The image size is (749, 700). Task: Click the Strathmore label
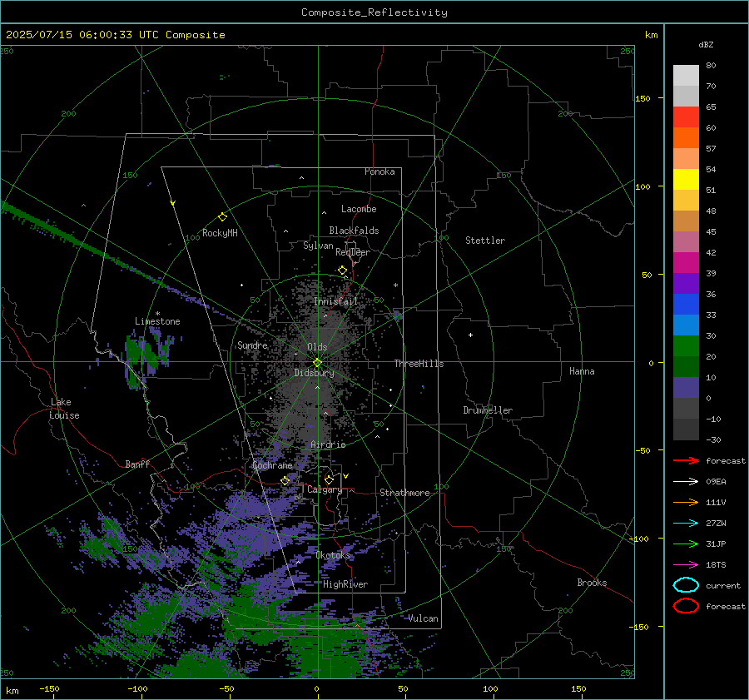[x=404, y=493]
